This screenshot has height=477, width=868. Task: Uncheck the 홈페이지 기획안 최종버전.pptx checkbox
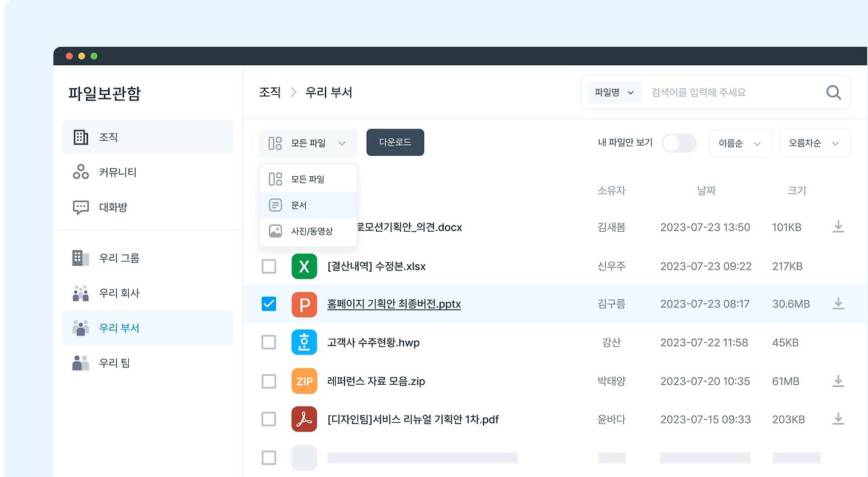(269, 304)
